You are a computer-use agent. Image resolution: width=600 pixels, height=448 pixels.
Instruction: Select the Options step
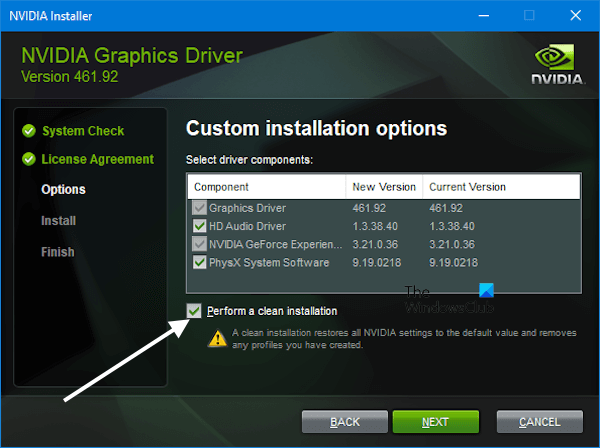pos(64,189)
